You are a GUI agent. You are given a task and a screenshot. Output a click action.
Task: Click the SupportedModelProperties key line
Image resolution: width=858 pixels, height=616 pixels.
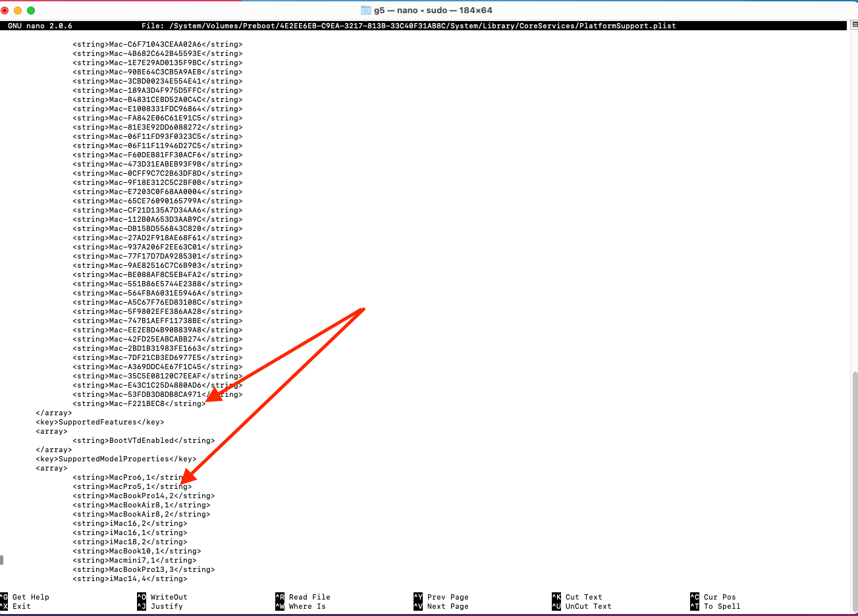116,459
